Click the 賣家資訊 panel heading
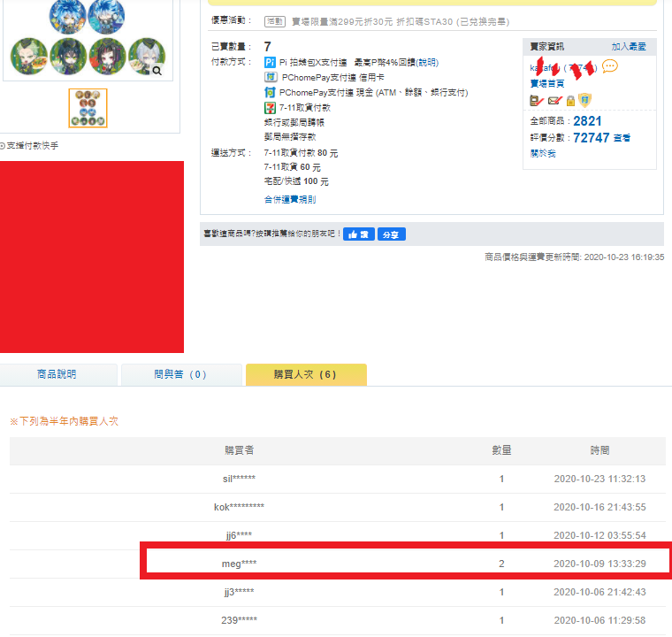672x637 pixels. (546, 47)
